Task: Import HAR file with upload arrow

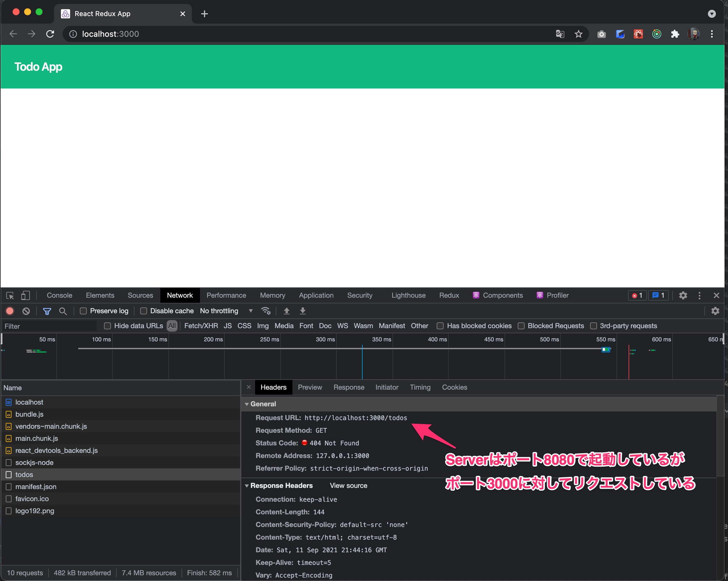Action: (x=286, y=311)
